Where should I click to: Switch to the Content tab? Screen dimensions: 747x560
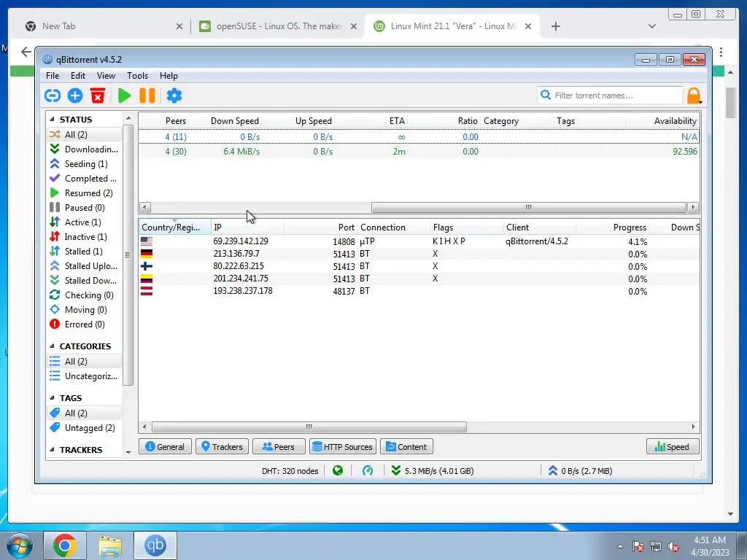coord(406,447)
